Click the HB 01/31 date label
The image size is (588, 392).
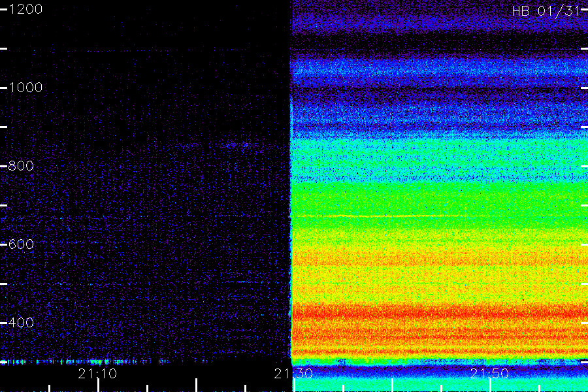[546, 11]
